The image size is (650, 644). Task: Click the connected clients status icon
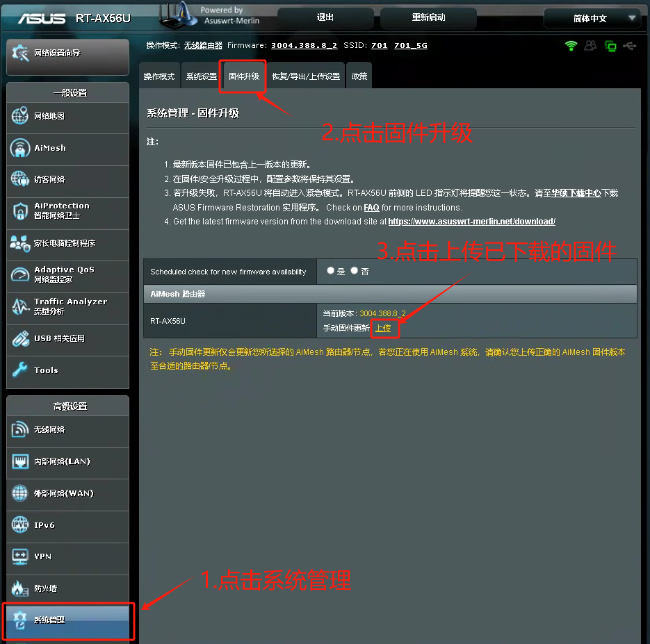(x=590, y=46)
